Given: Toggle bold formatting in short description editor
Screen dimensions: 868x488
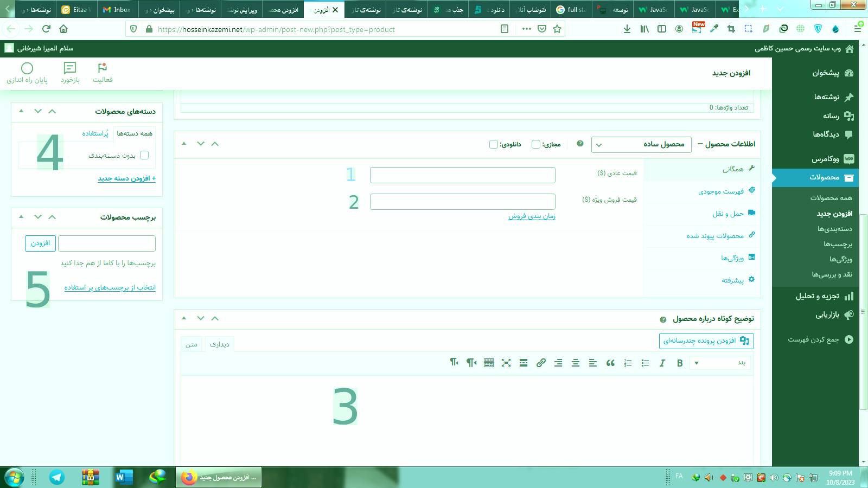Looking at the screenshot, I should (680, 363).
